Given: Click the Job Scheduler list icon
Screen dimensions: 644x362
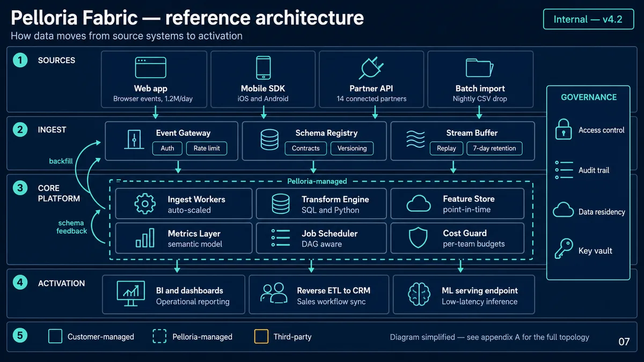Looking at the screenshot, I should pos(280,238).
